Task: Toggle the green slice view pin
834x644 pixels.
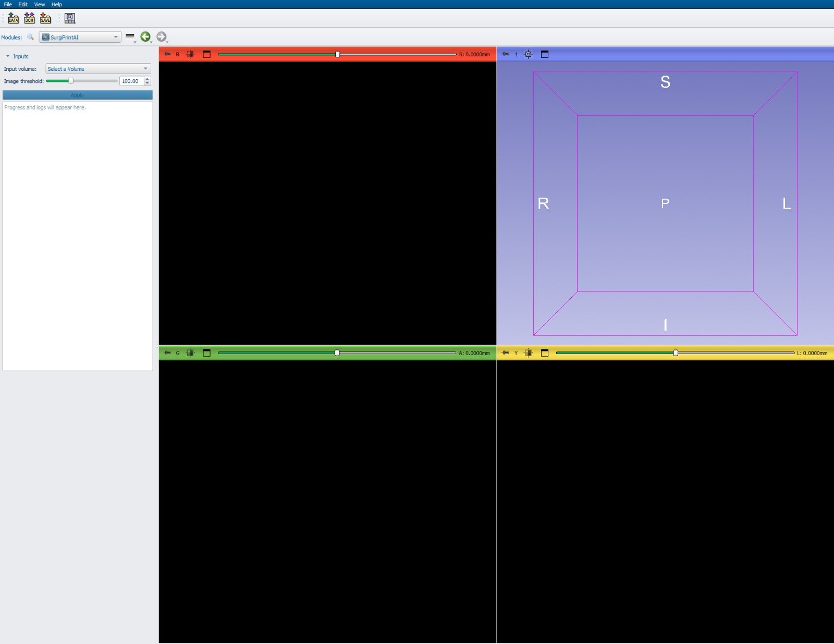Action: pos(167,353)
